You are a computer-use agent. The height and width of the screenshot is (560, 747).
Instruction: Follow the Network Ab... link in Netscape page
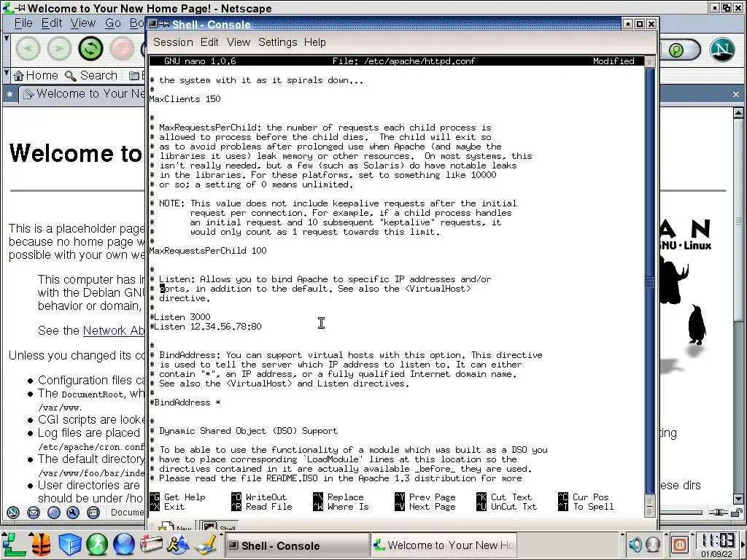click(114, 330)
